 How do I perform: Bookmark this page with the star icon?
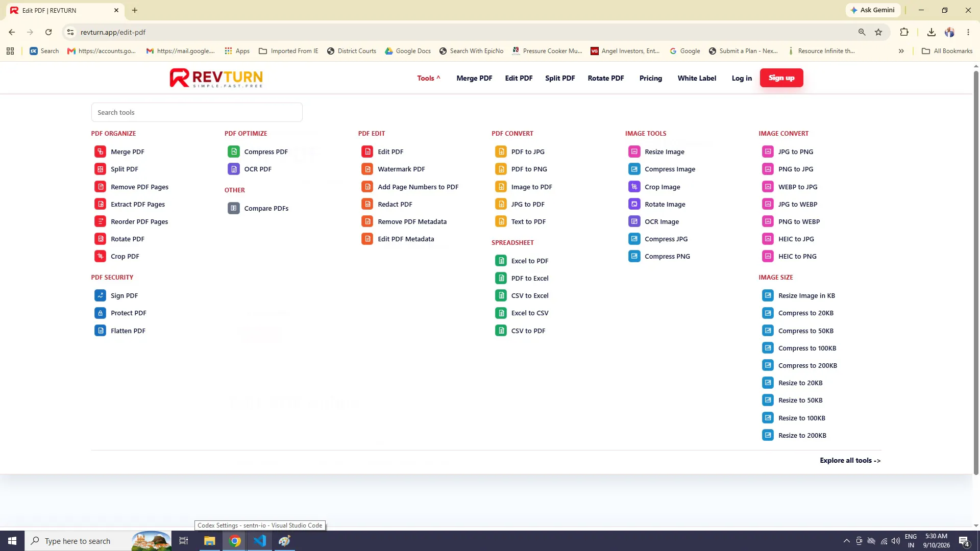tap(878, 32)
